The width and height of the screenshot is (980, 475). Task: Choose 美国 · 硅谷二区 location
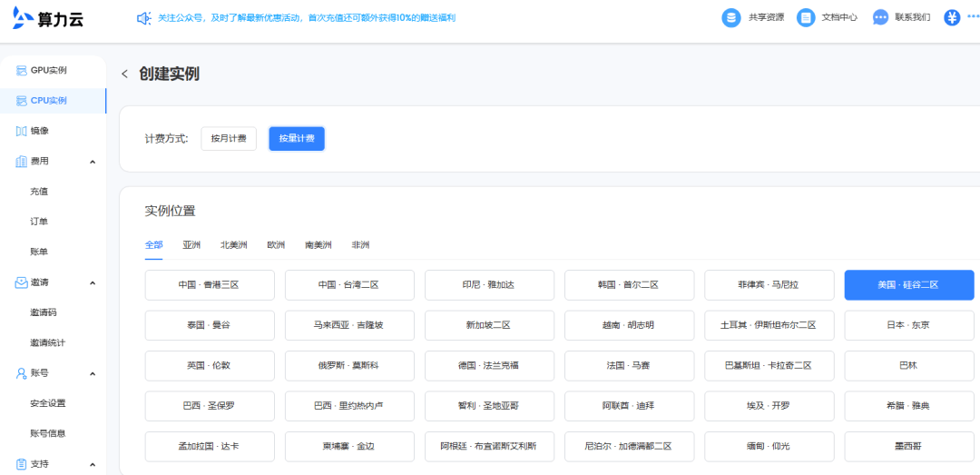click(909, 285)
